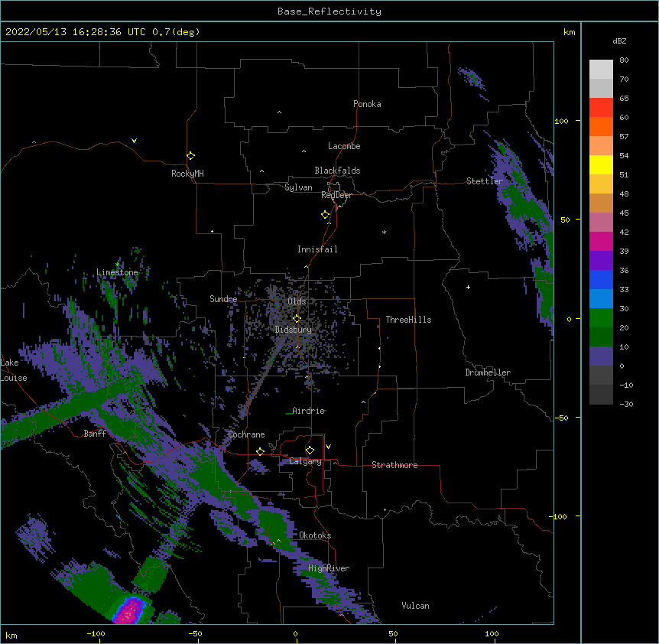
Task: Click the Blackfalds city label
Action: coord(337,171)
